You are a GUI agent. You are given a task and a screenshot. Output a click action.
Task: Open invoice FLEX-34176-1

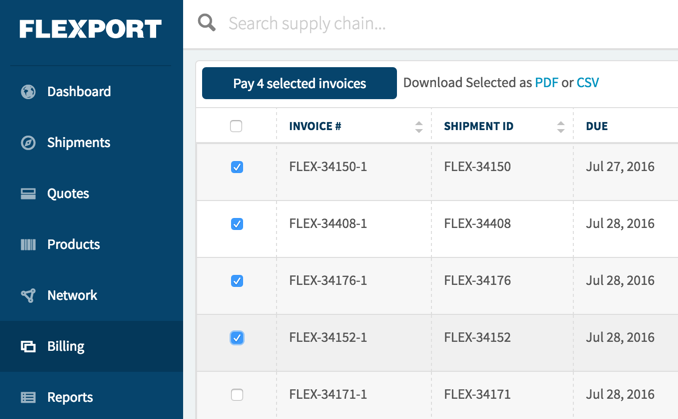point(328,281)
